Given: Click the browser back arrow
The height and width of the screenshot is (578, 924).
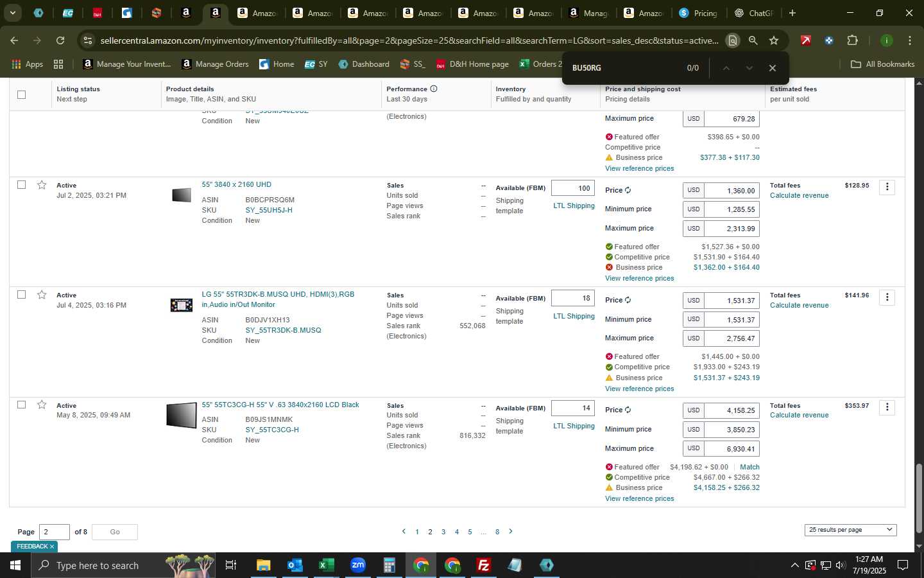Looking at the screenshot, I should click(x=14, y=40).
